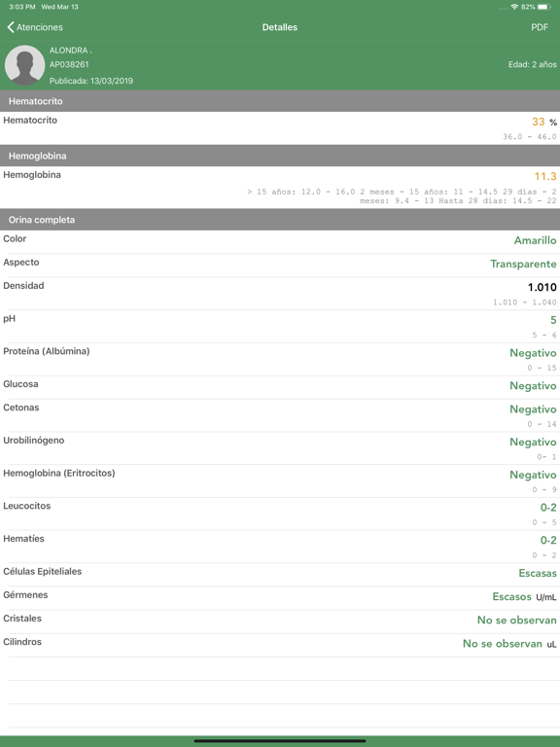Tap the Leucocitos row label
The height and width of the screenshot is (747, 560).
pyautogui.click(x=26, y=506)
